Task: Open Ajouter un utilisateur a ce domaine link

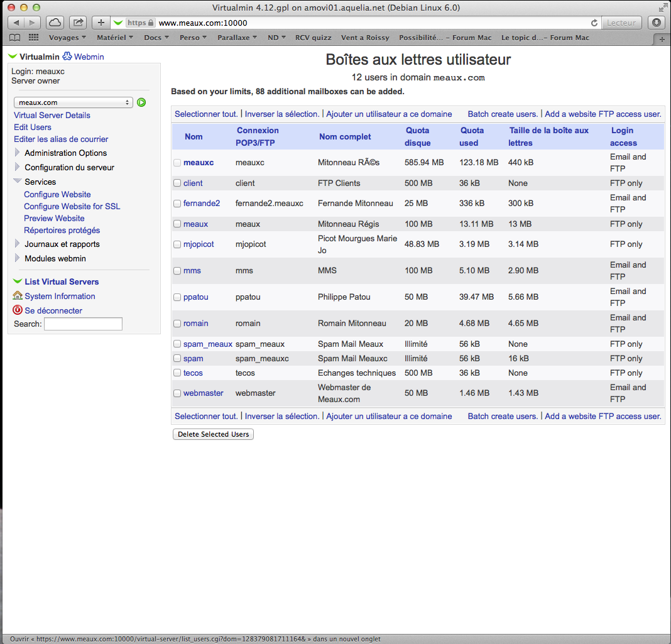Action: coord(389,114)
